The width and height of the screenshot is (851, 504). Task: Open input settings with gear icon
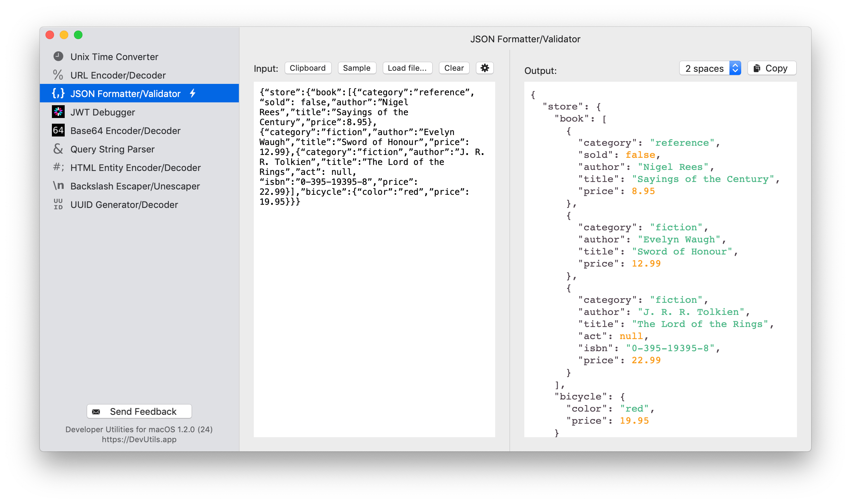[485, 68]
